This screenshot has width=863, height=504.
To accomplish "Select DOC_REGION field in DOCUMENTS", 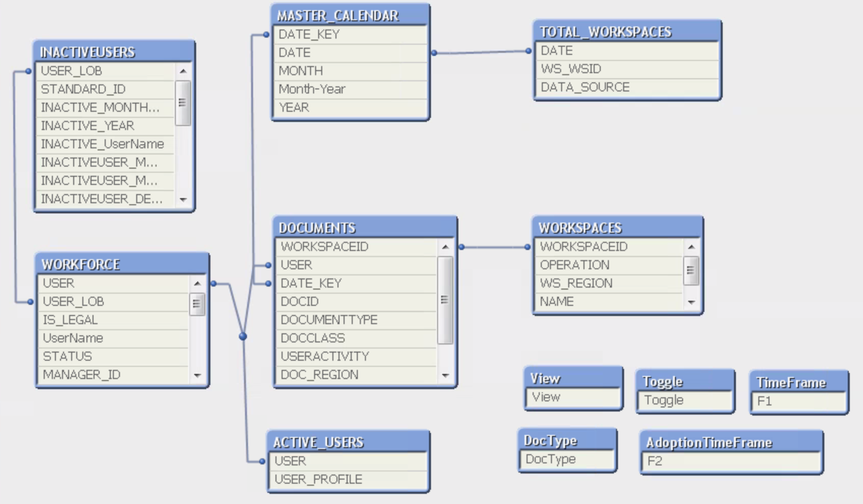I will pyautogui.click(x=357, y=375).
